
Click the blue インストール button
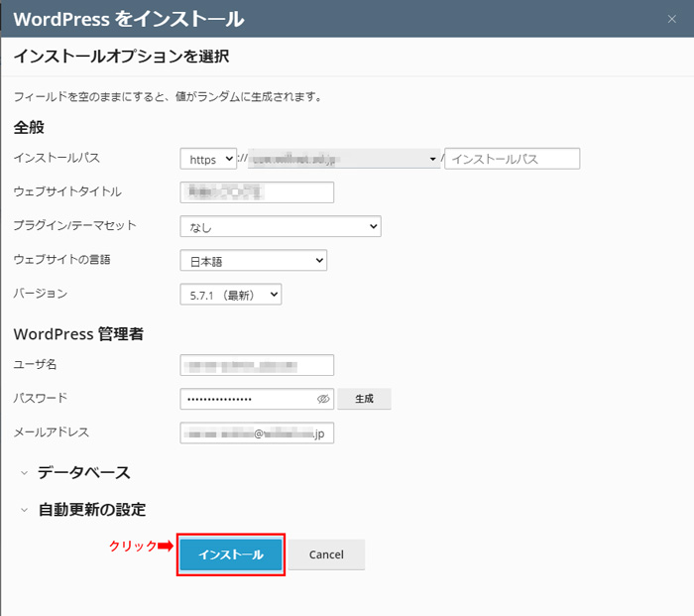point(231,554)
